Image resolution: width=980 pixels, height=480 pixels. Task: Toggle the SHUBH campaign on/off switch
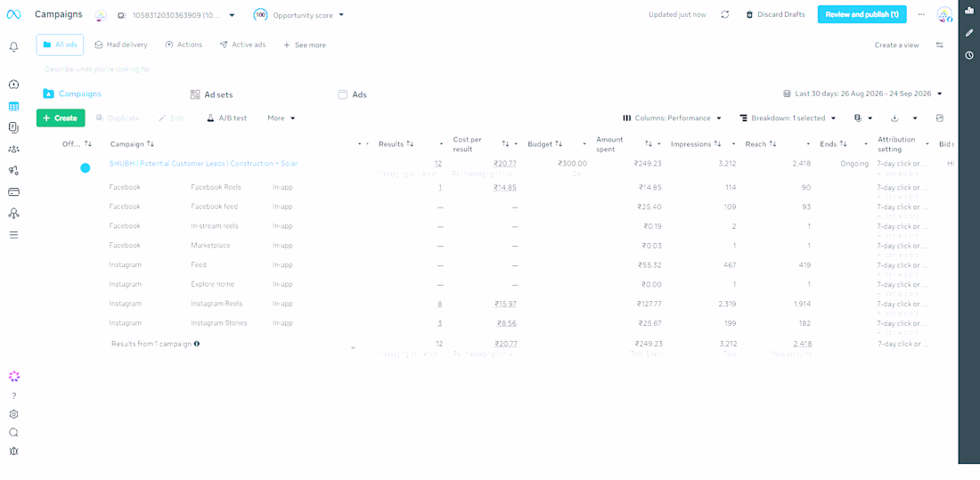pos(86,168)
